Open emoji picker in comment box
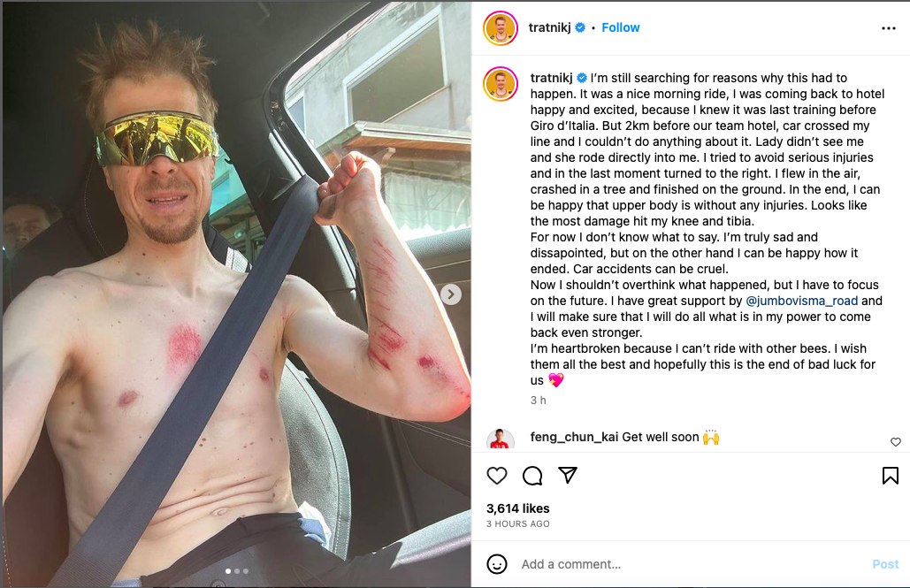Screen dimensions: 910x588 497,564
